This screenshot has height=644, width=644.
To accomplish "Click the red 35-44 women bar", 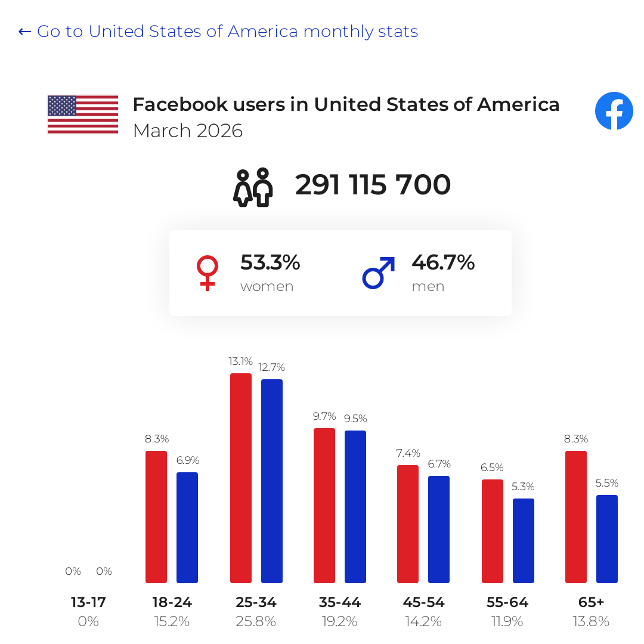I will [x=324, y=506].
